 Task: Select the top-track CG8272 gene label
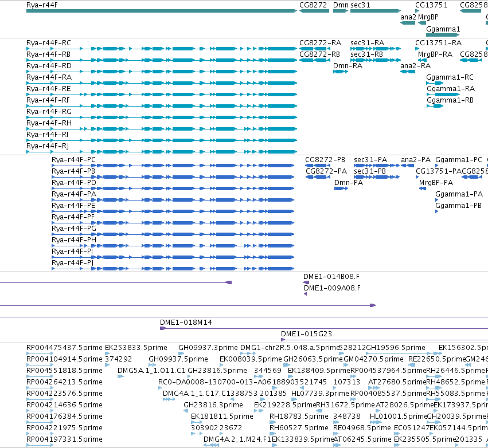pyautogui.click(x=313, y=5)
